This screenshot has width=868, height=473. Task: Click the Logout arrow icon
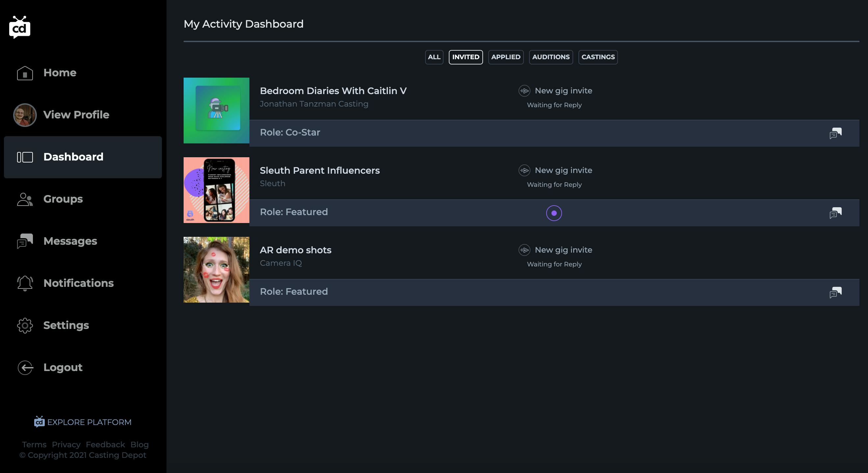(x=25, y=367)
